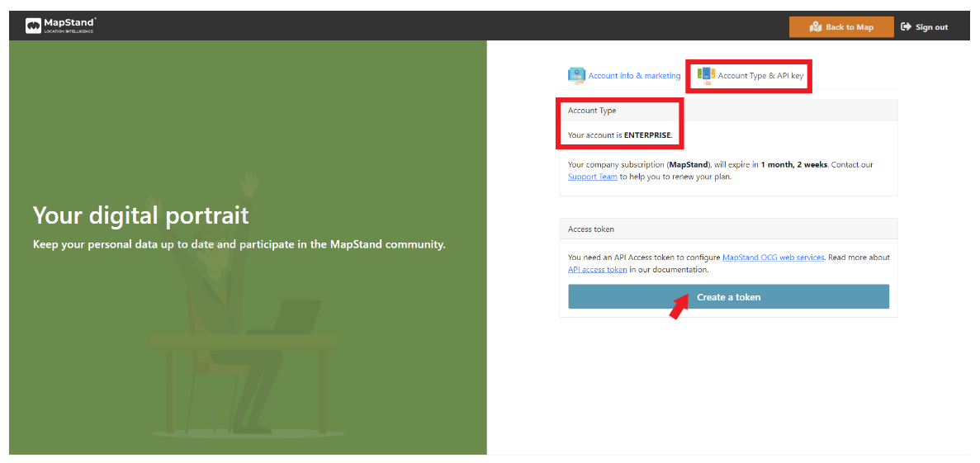
Task: Click the Account info & marketing tab icon
Action: tap(576, 76)
